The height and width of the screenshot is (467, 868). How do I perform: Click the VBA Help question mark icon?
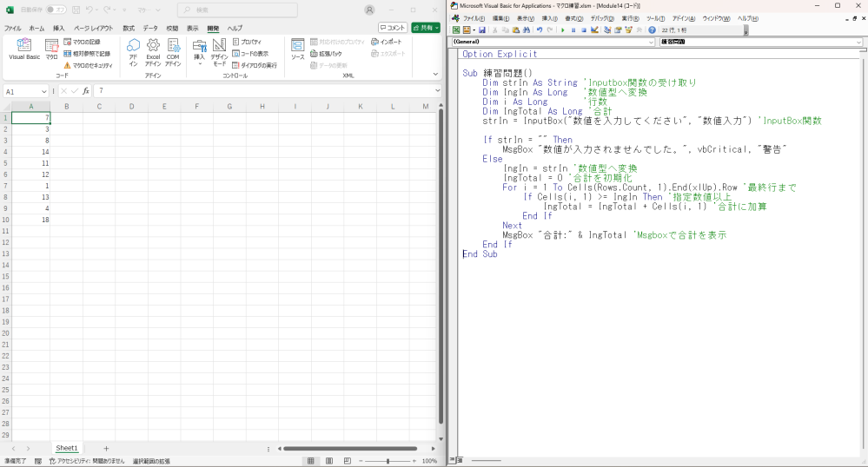[652, 30]
